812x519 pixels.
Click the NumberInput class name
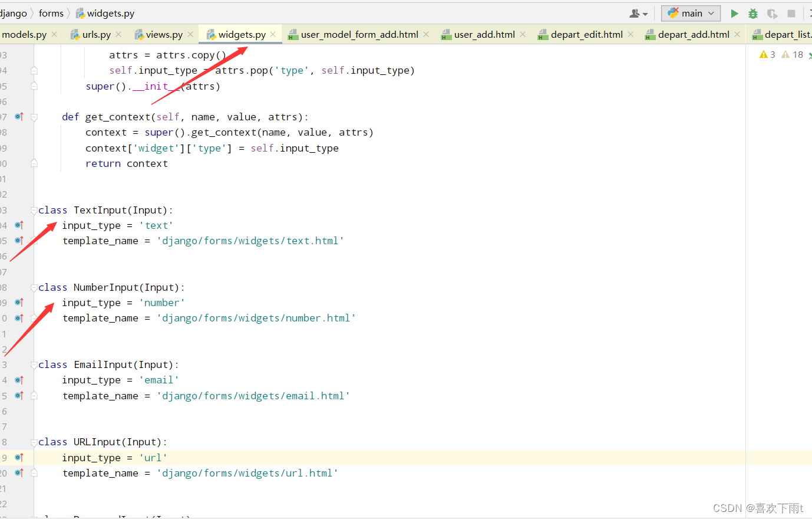click(x=106, y=287)
